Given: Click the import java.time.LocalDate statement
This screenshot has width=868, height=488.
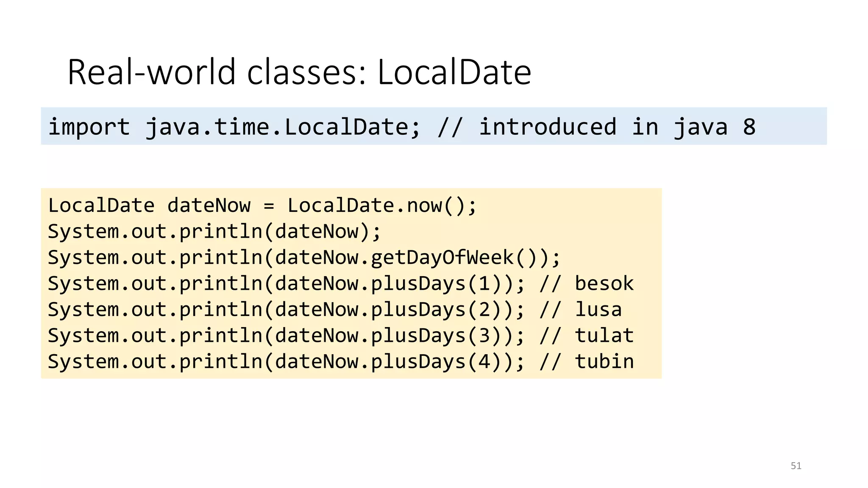Looking at the screenshot, I should click(234, 127).
